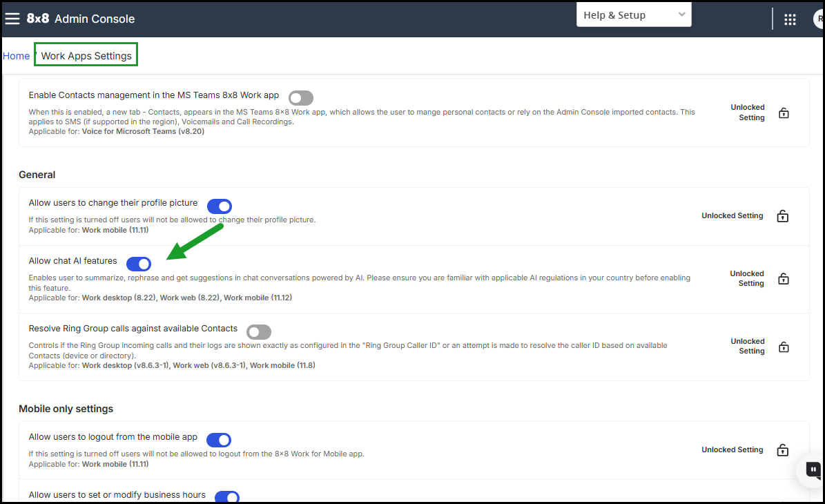Click the lock icon for profile picture setting

click(782, 215)
